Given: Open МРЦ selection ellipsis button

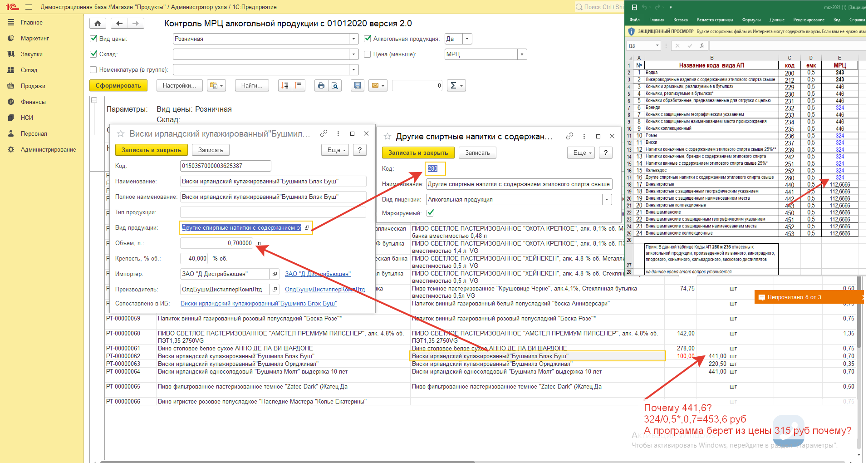Looking at the screenshot, I should click(x=513, y=54).
